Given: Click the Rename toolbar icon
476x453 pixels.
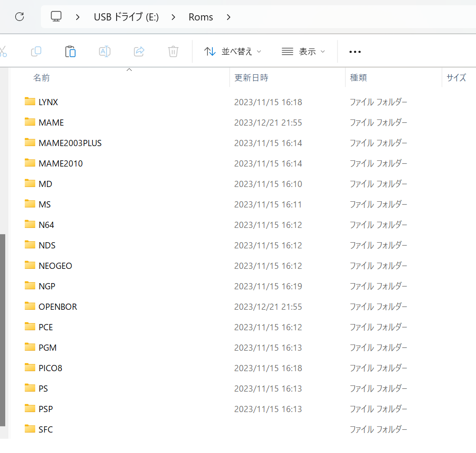Looking at the screenshot, I should click(105, 51).
